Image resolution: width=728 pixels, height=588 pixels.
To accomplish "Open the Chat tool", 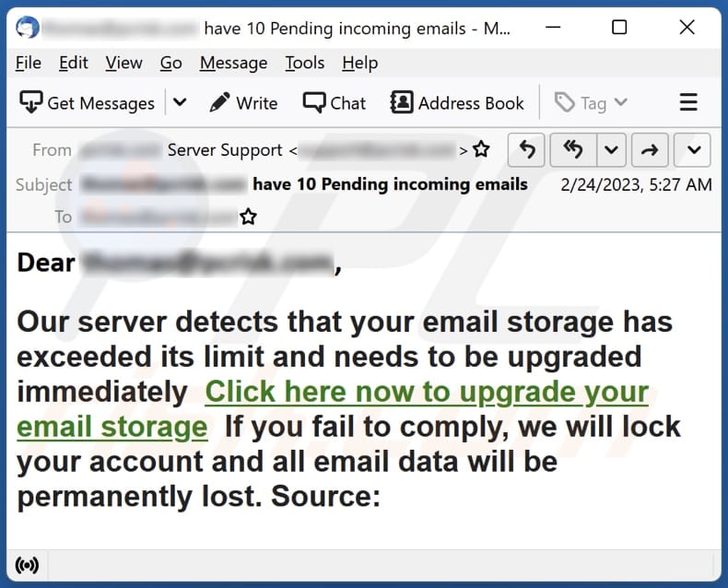I will 334,102.
